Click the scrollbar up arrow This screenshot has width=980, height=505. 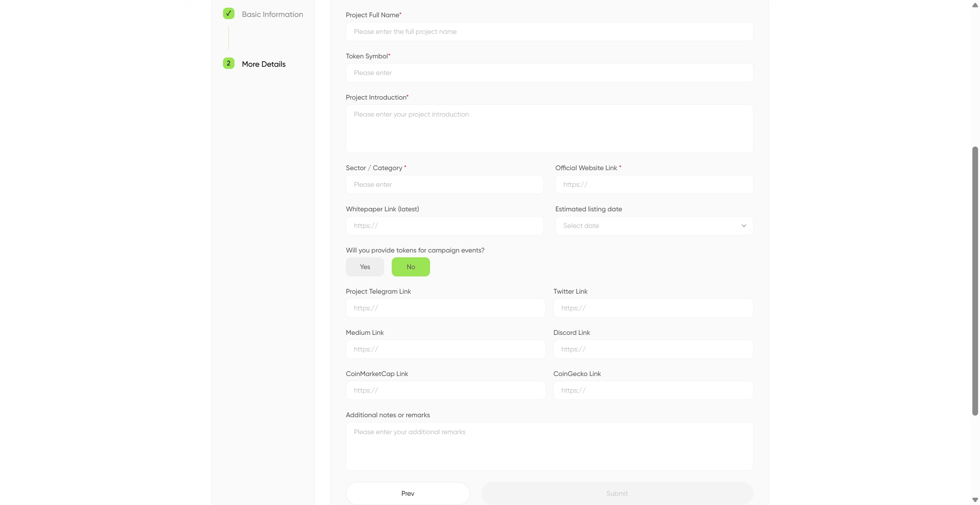(975, 5)
